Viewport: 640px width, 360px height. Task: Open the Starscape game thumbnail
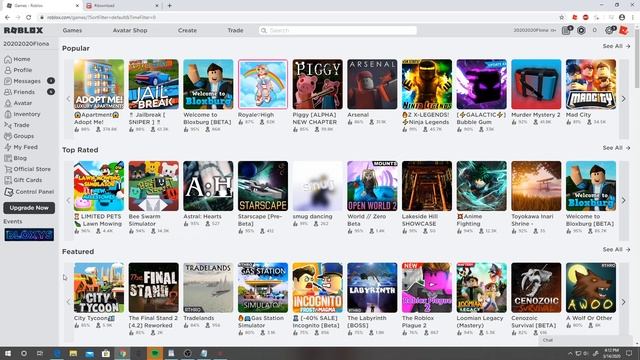263,186
